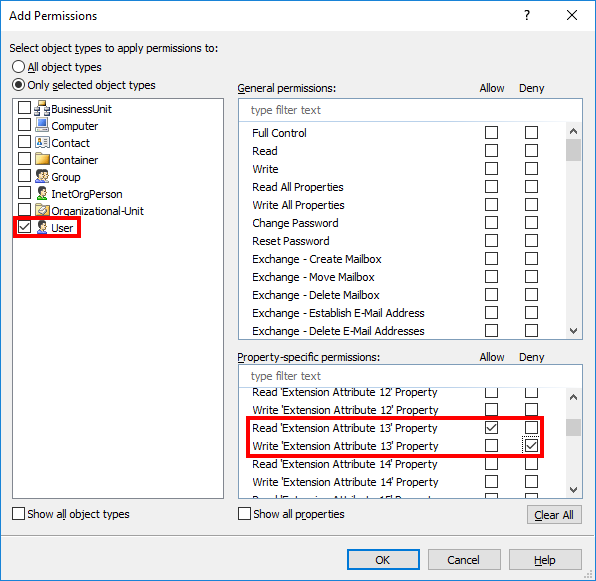Check Allow for Full Control permission
Screen dimensions: 596x581
click(x=491, y=133)
